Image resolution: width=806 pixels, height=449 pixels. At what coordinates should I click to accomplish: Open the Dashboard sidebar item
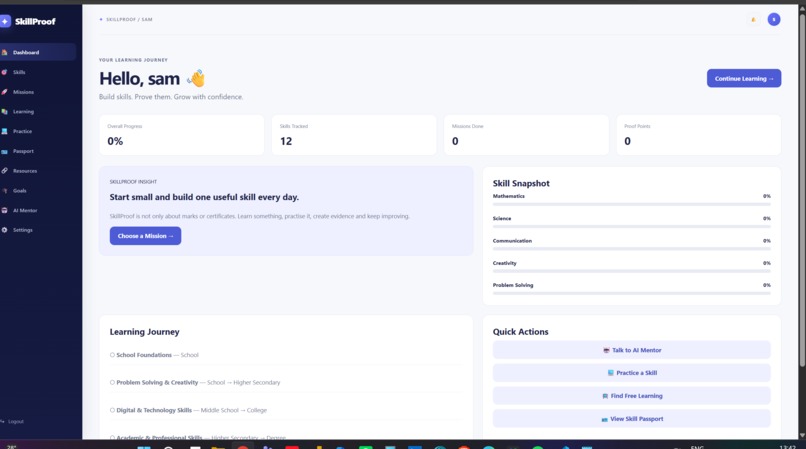coord(37,52)
